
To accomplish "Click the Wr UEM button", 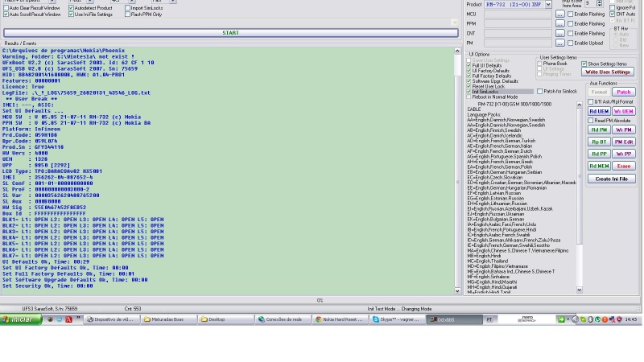I will coord(623,111).
